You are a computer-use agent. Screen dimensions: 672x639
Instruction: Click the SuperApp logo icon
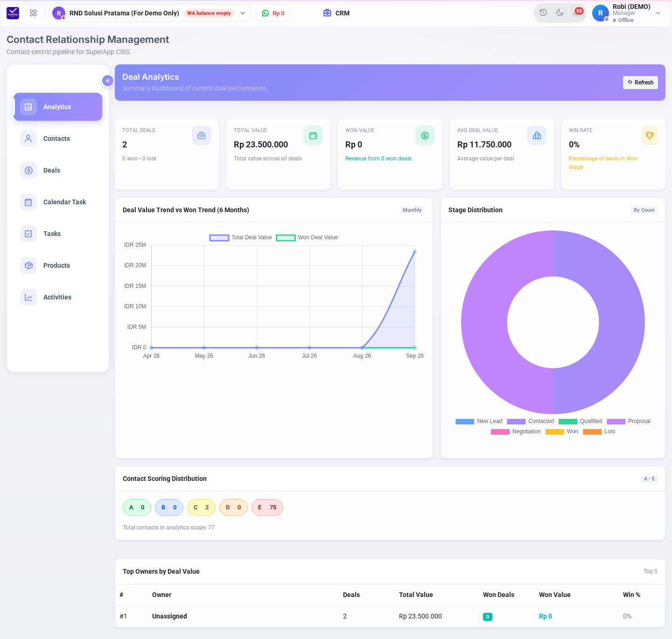pos(13,13)
